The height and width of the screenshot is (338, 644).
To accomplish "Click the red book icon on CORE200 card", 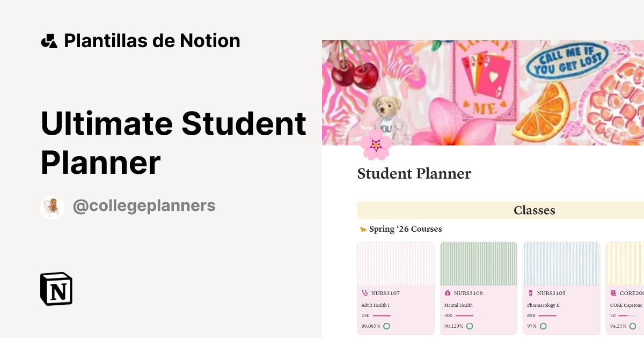I will tap(613, 293).
